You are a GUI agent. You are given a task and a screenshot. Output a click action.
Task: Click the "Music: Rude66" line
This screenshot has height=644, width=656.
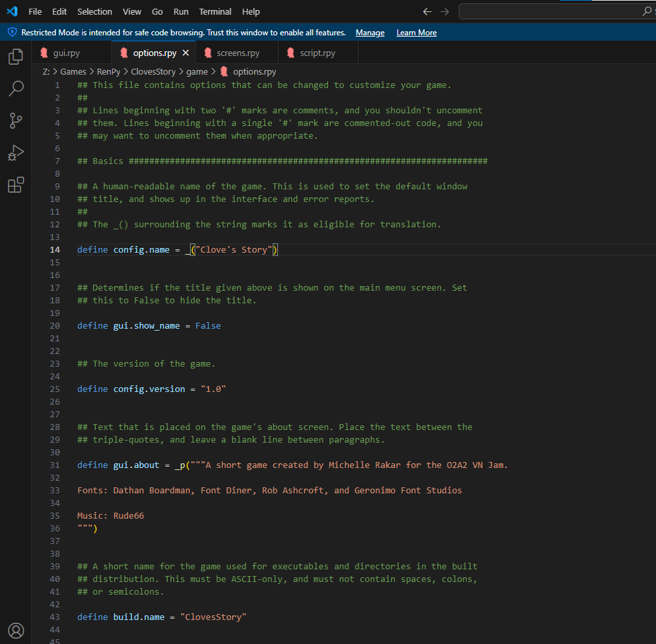[x=111, y=515]
